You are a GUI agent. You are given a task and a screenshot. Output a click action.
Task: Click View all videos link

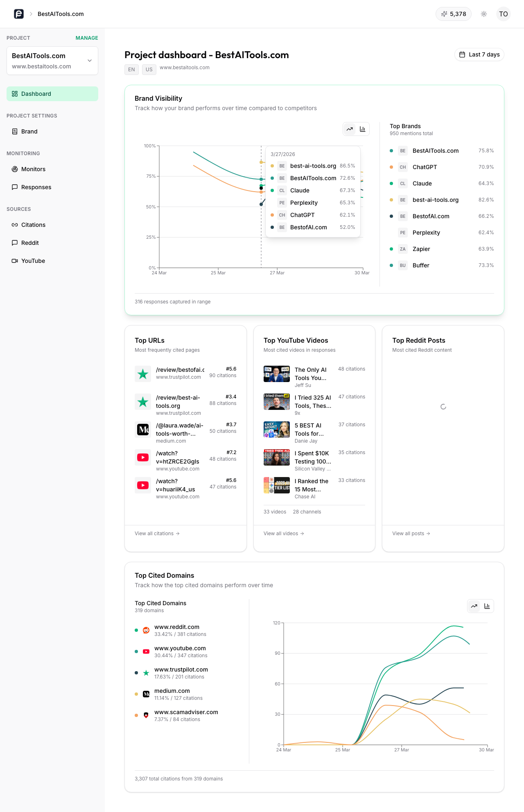(x=284, y=534)
